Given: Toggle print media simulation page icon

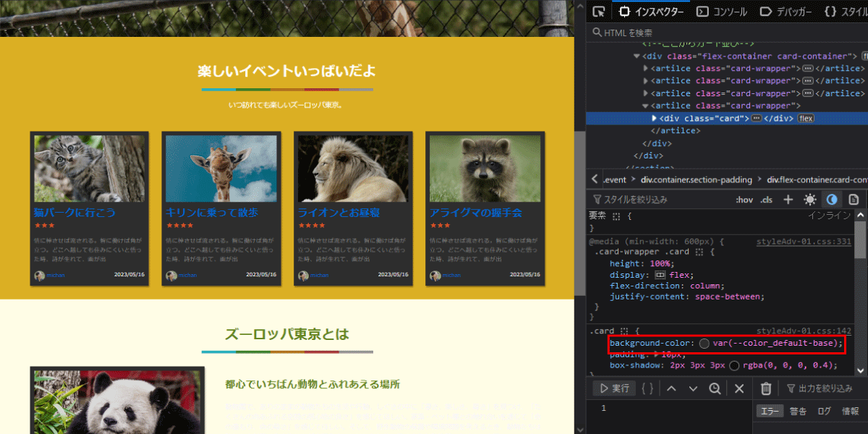Looking at the screenshot, I should (854, 199).
